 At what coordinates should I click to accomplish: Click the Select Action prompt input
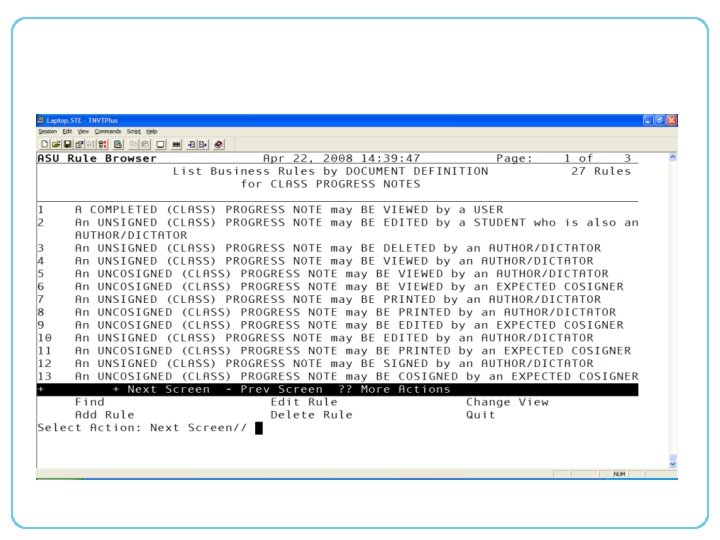259,428
